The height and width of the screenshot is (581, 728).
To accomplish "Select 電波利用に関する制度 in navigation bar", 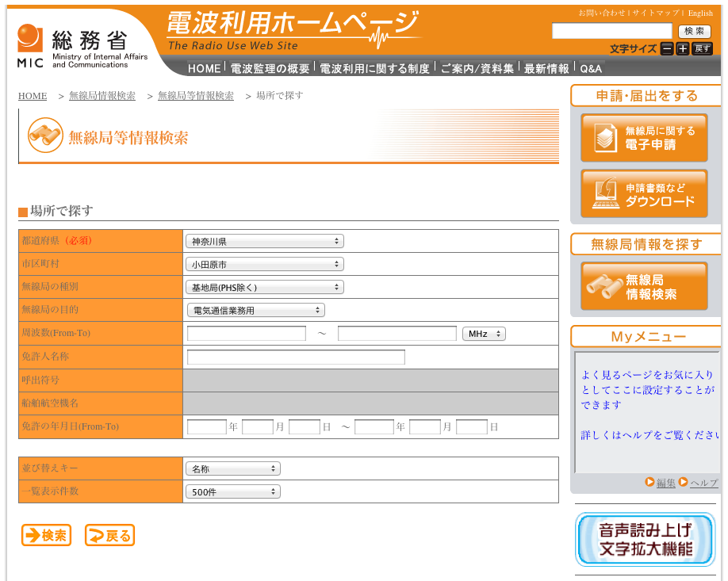I will (374, 69).
